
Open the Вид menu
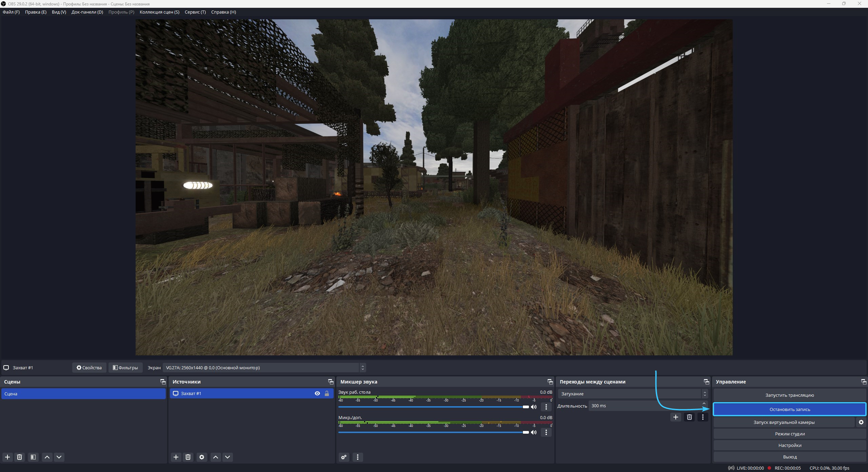click(59, 12)
